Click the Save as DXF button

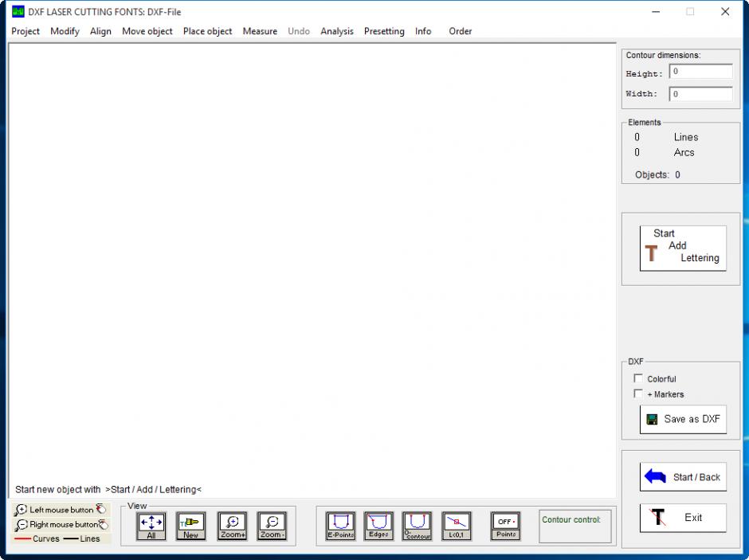(x=683, y=419)
